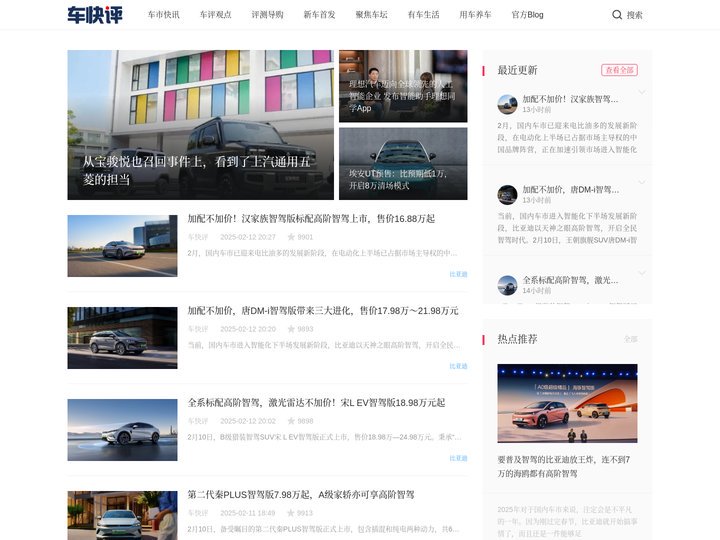This screenshot has height=540, width=720.
Task: Click the search magnifier icon
Action: point(617,15)
